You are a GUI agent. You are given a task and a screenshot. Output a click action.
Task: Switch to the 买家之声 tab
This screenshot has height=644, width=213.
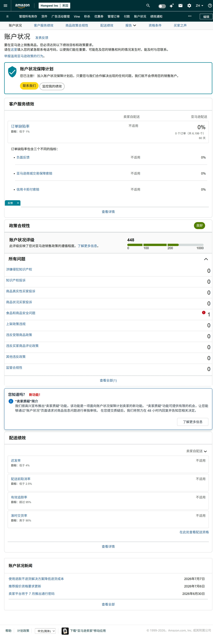(180, 26)
